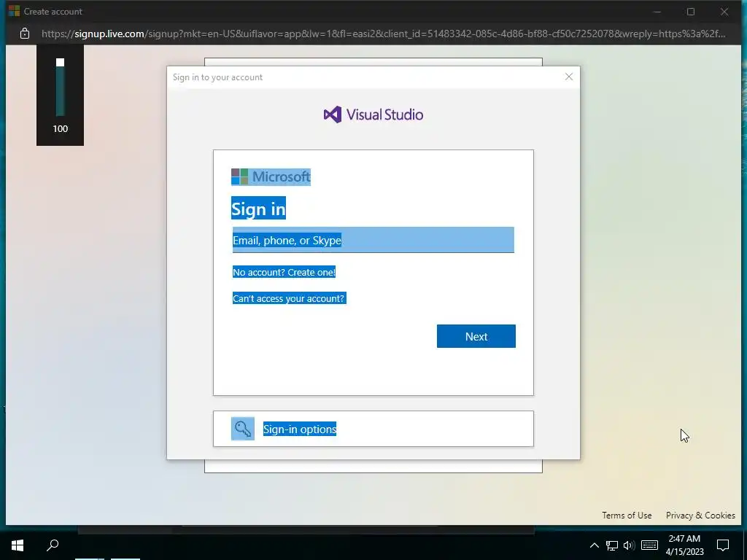
Task: Close the Create account window
Action: [x=724, y=12]
